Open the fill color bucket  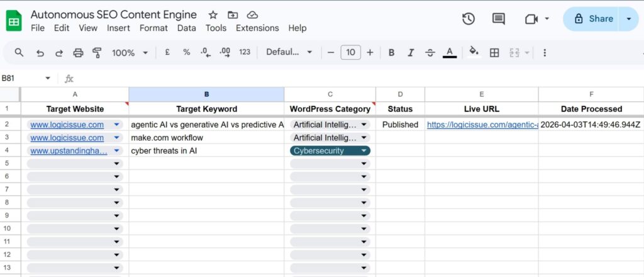[x=474, y=52]
